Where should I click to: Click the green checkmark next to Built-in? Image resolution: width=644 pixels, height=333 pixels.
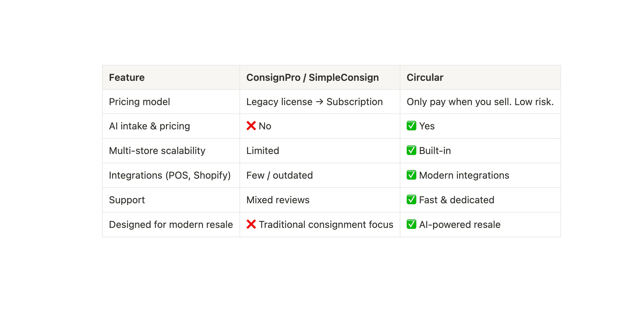(411, 151)
